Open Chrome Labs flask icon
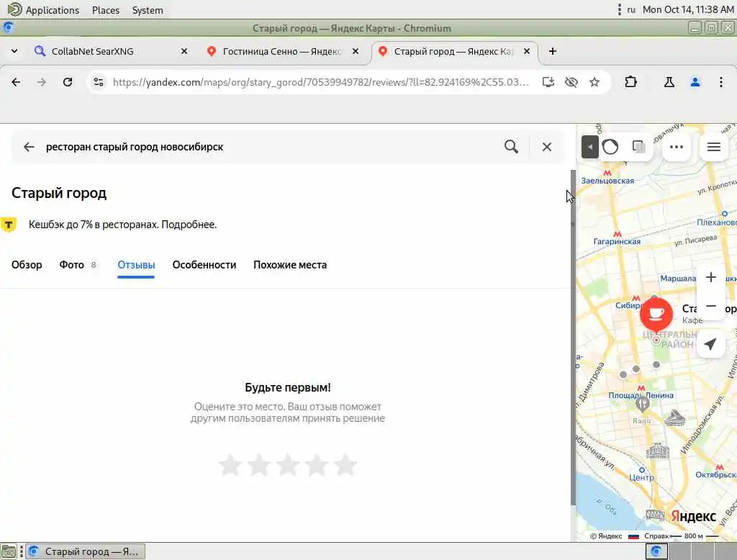 (x=669, y=82)
